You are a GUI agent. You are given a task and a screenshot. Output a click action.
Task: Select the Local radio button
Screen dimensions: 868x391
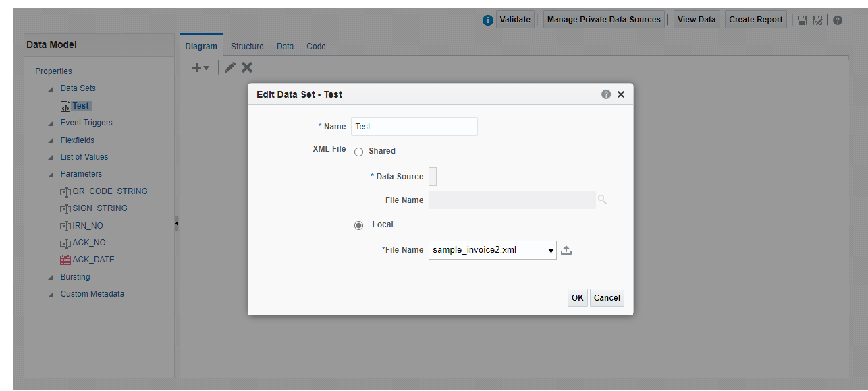359,225
